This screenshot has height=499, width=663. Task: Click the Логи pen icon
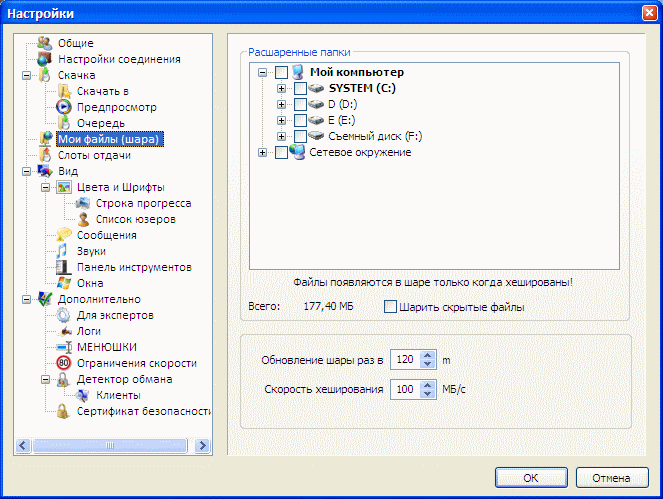pyautogui.click(x=64, y=331)
